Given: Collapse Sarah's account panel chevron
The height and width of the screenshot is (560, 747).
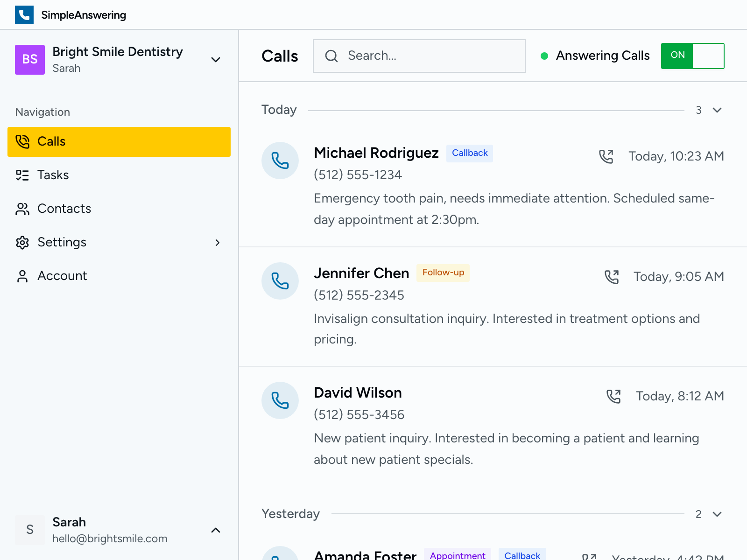Looking at the screenshot, I should [x=215, y=530].
